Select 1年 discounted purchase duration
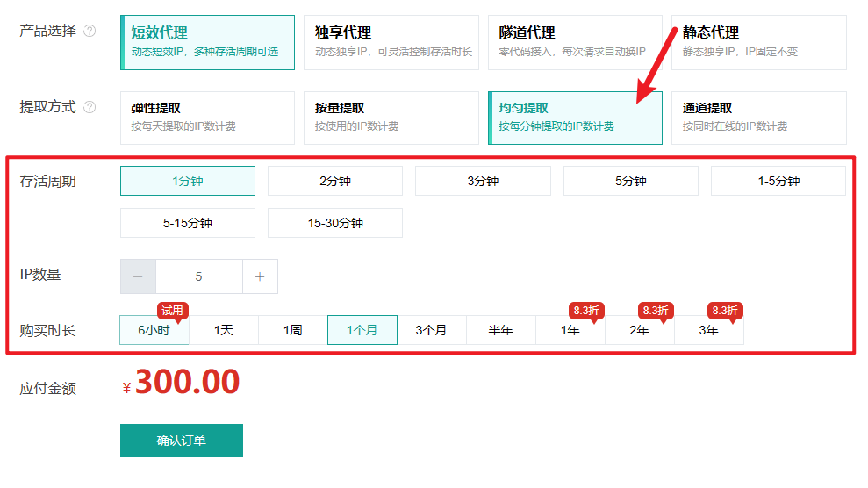The image size is (868, 488). point(570,330)
